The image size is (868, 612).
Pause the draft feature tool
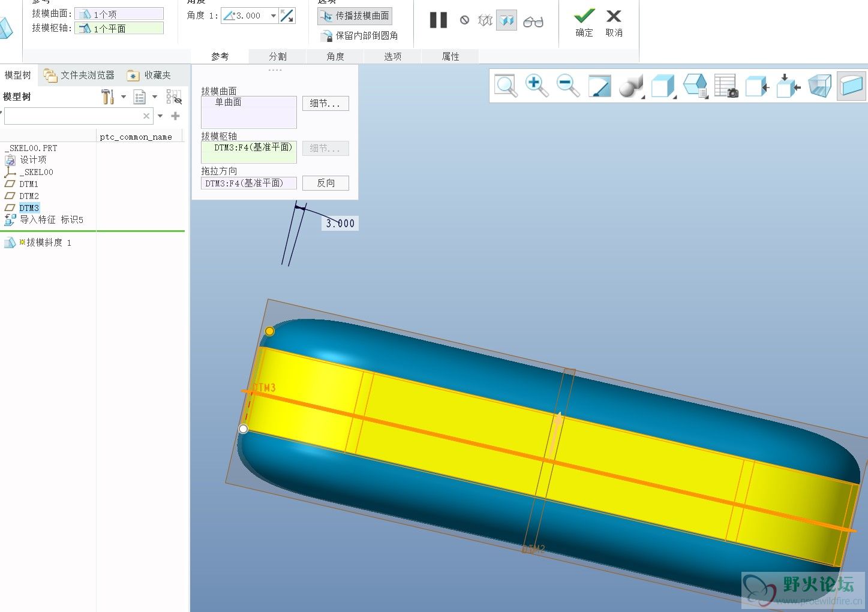pos(438,20)
